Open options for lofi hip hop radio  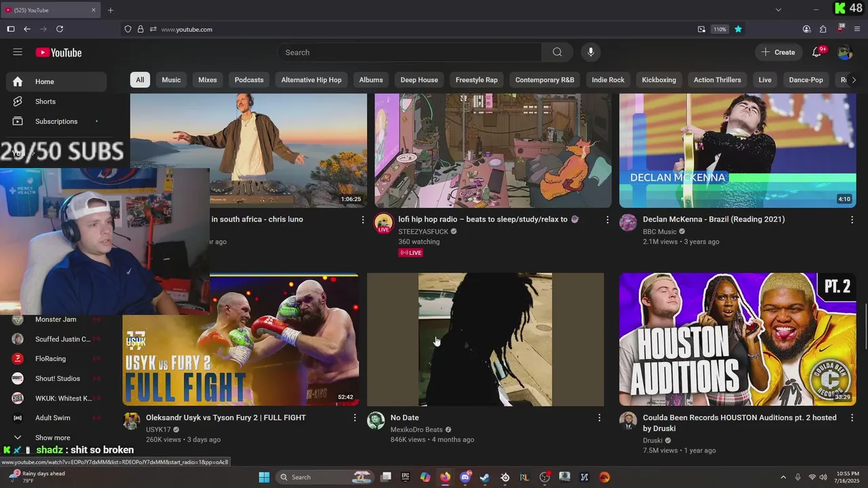point(607,220)
